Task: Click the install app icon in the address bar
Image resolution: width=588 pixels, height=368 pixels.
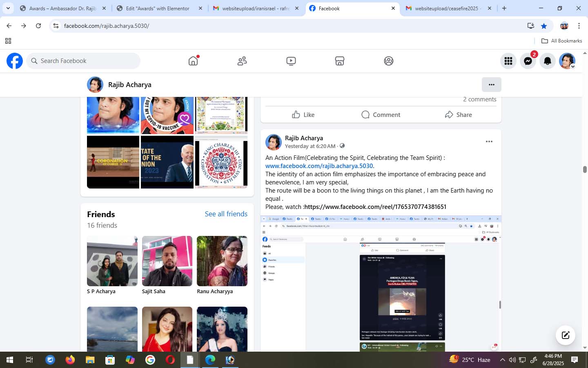Action: point(531,26)
